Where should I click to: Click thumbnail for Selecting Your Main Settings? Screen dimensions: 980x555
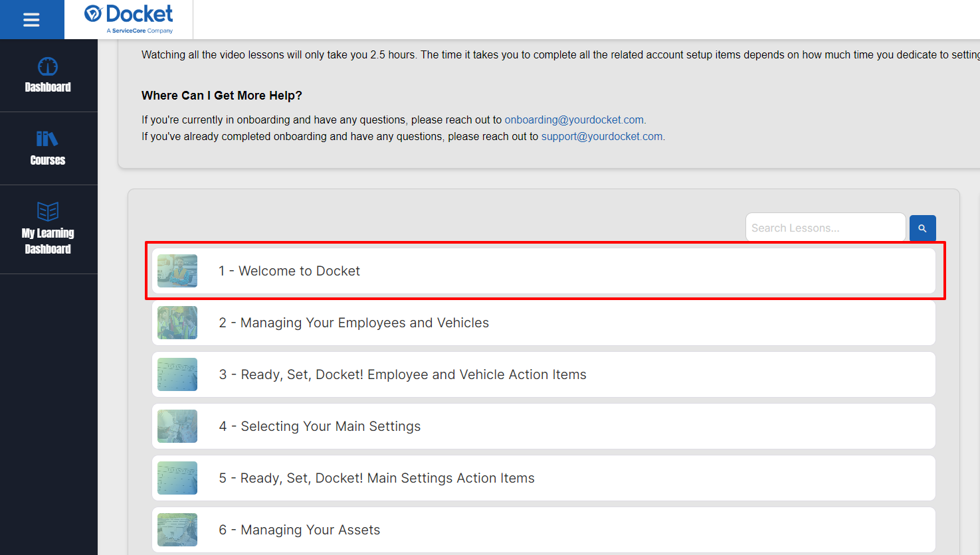pos(177,426)
